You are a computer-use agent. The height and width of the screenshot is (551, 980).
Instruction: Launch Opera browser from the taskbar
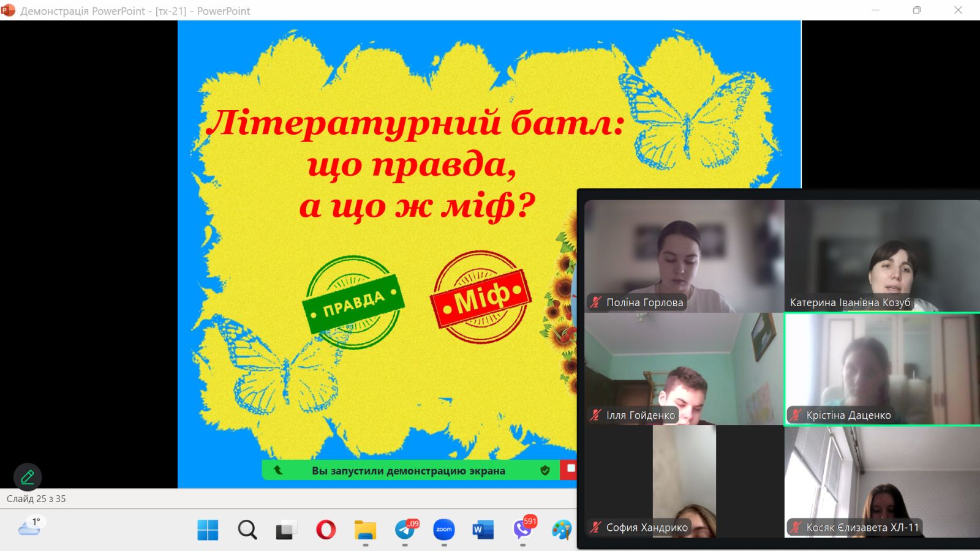click(326, 530)
